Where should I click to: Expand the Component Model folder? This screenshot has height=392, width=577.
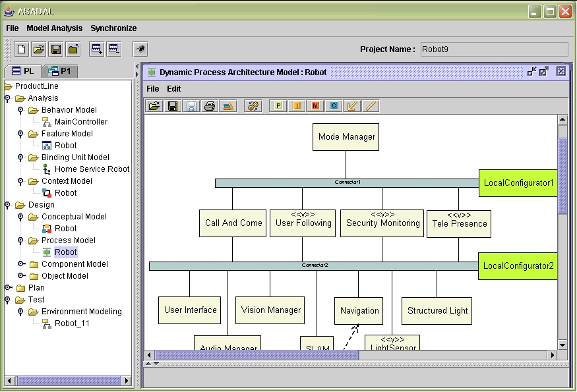(x=21, y=264)
